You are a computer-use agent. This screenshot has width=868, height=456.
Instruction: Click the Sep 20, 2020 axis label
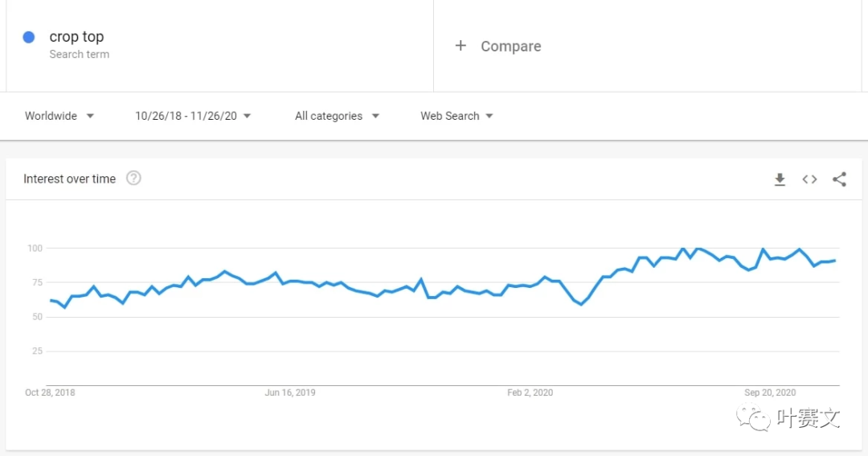click(x=770, y=392)
